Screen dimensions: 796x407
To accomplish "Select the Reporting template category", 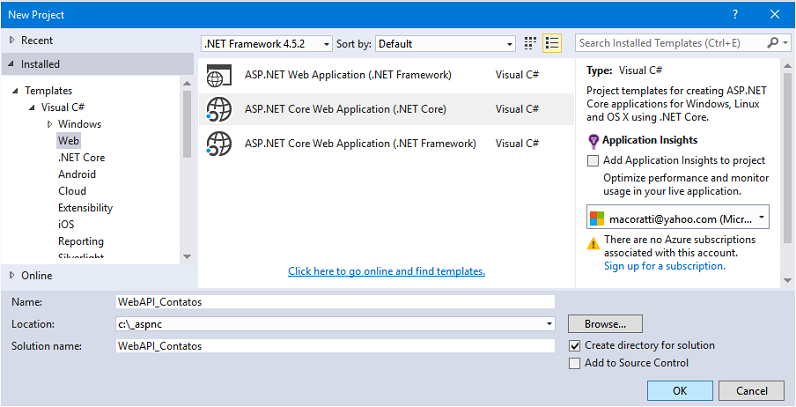I will click(x=81, y=242).
